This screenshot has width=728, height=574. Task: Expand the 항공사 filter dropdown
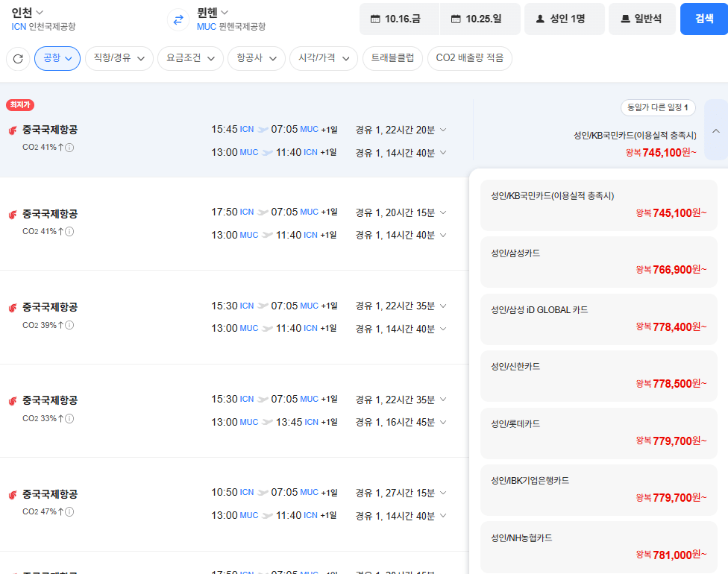click(x=257, y=58)
